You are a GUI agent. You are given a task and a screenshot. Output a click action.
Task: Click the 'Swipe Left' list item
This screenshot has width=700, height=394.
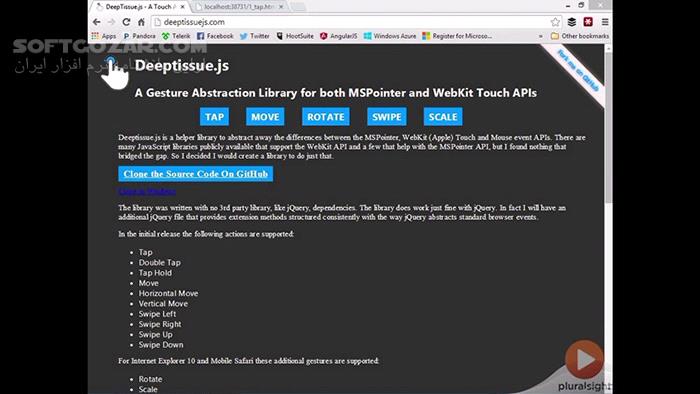click(157, 314)
